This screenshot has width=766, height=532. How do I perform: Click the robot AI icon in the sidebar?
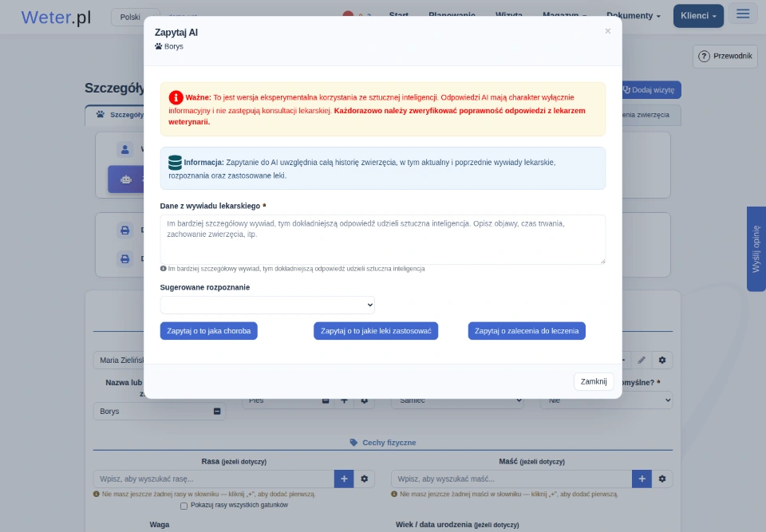pyautogui.click(x=126, y=179)
